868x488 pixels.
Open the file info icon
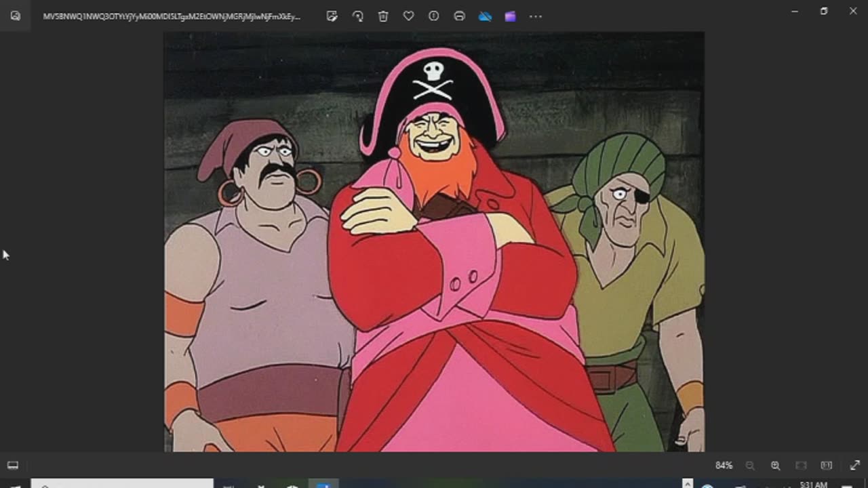coord(434,16)
